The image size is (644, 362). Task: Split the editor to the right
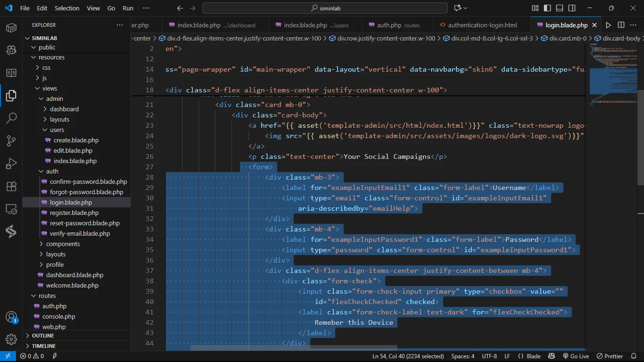coord(621,25)
